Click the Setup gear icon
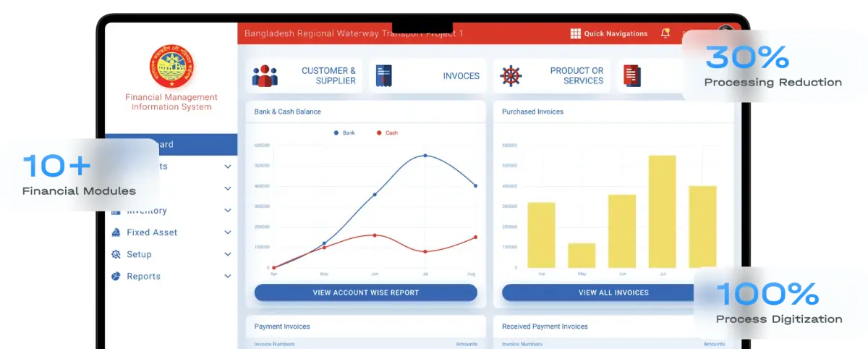868x349 pixels. tap(116, 254)
